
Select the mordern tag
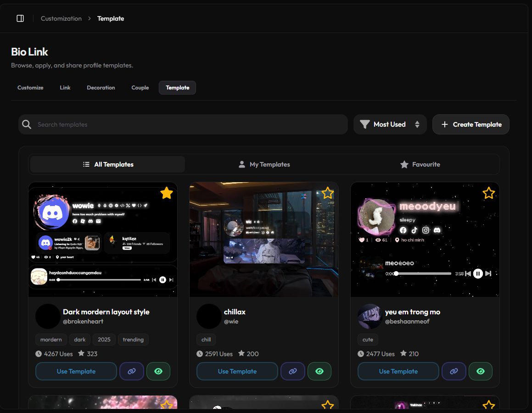point(51,340)
